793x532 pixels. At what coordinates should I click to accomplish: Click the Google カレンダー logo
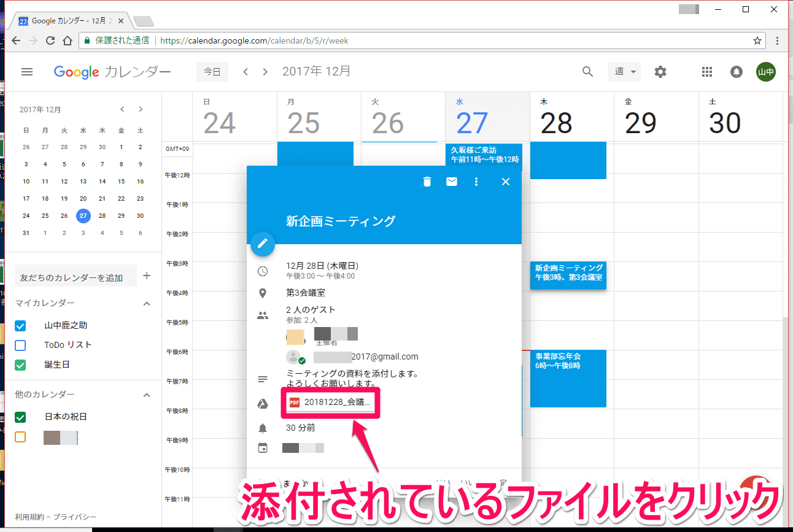[x=112, y=72]
